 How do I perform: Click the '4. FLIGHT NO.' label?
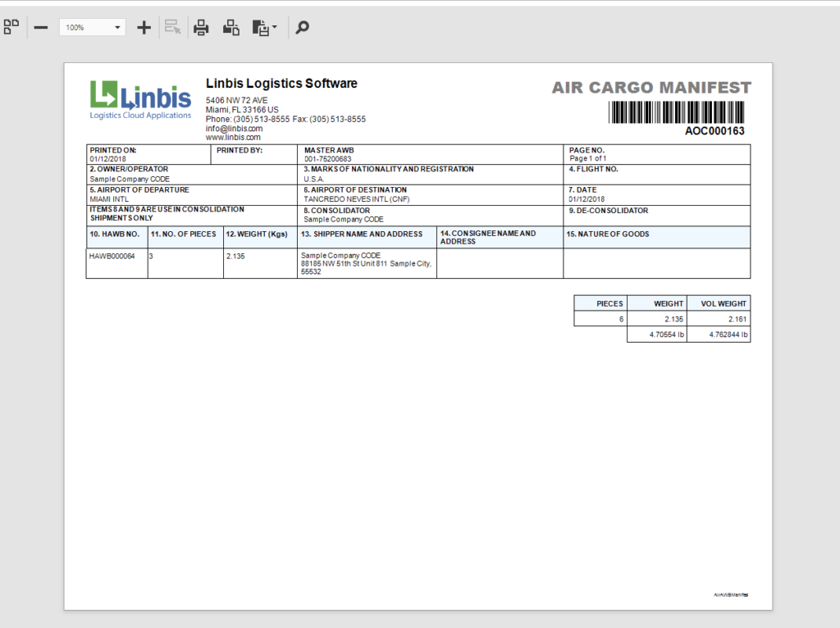point(594,169)
